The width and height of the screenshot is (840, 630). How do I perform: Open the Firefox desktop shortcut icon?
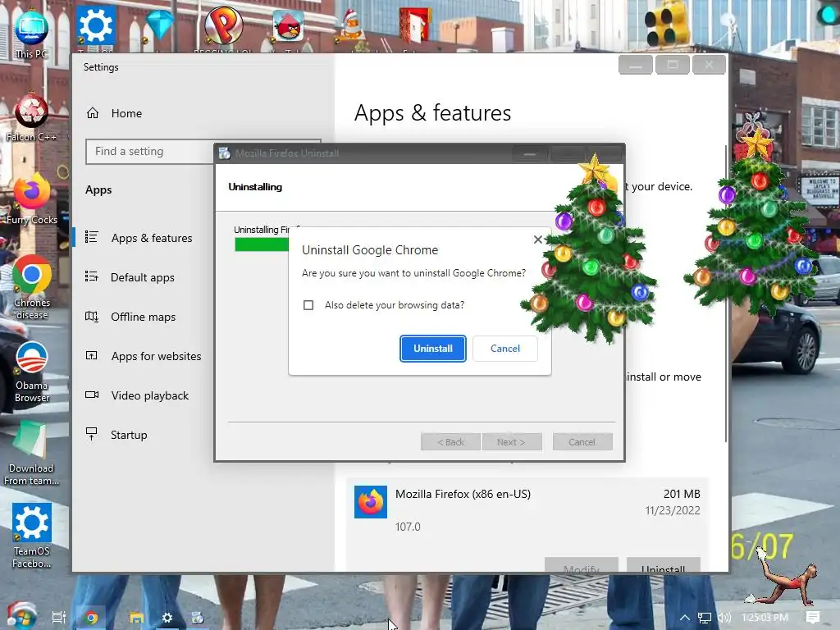click(32, 199)
